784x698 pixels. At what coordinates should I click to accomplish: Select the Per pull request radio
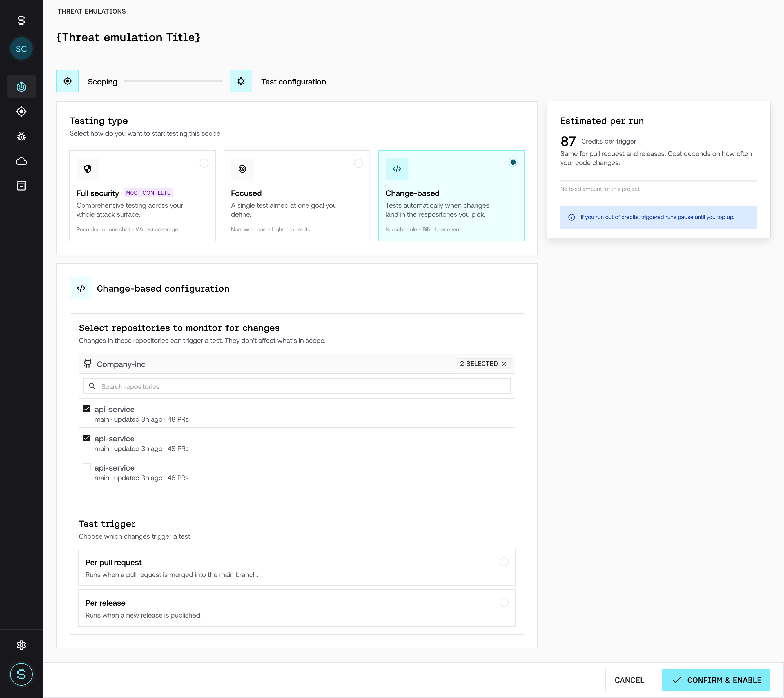coord(504,562)
